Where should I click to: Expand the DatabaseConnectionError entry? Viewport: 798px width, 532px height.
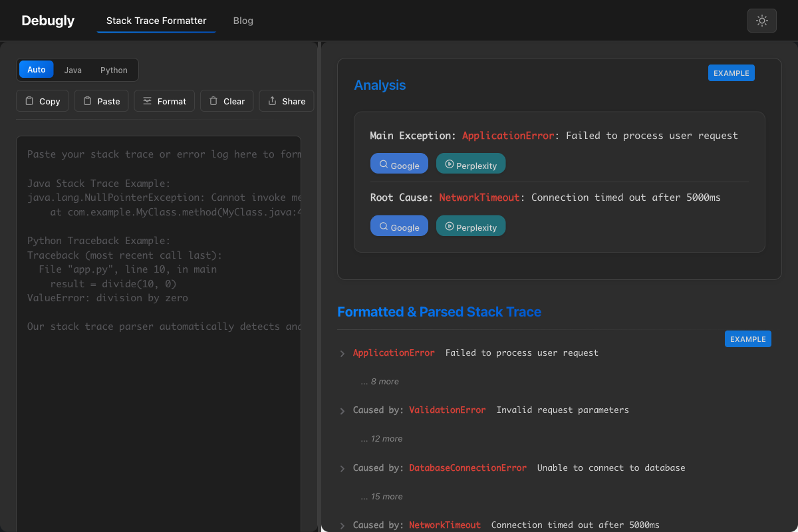click(x=342, y=469)
